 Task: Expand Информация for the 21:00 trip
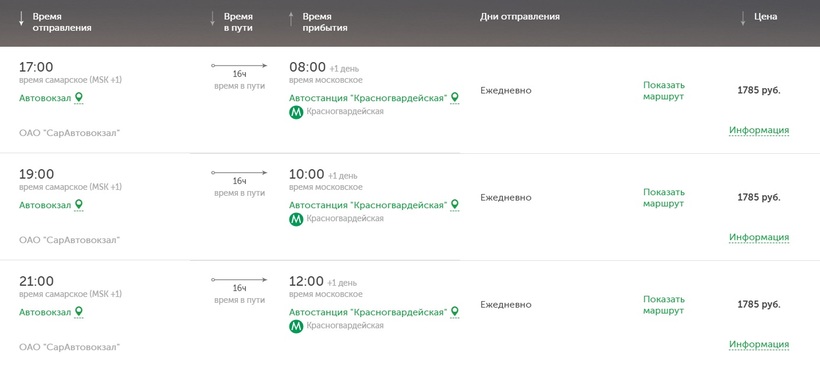(x=759, y=345)
